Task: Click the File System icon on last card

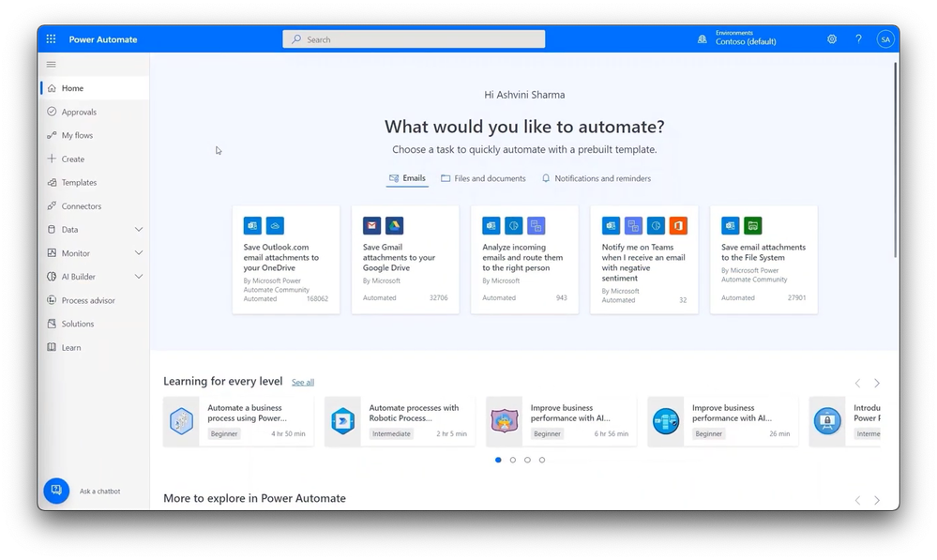Action: point(753,225)
